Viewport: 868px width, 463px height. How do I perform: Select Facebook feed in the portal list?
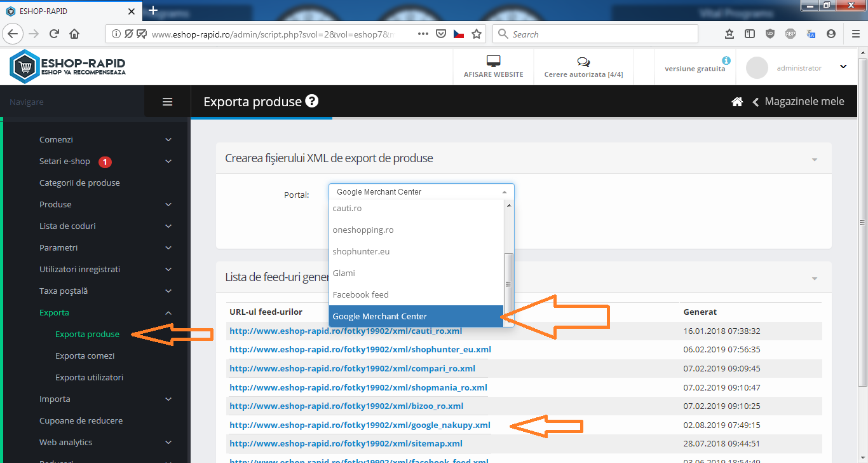pyautogui.click(x=416, y=294)
